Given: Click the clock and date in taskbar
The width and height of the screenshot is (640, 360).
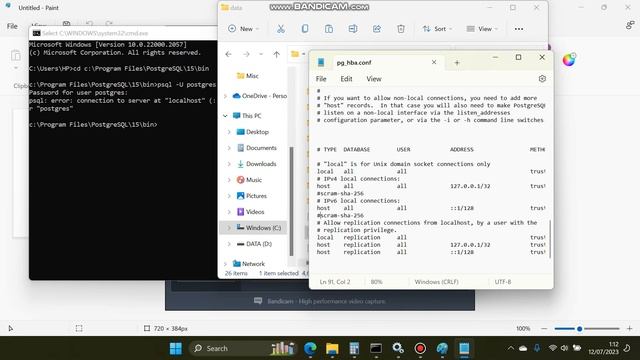Looking at the screenshot, I should 603,348.
